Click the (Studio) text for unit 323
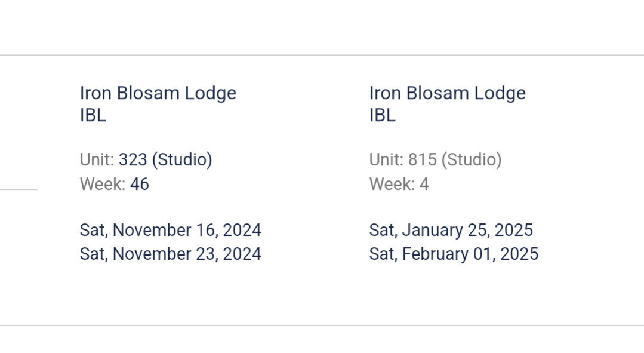This screenshot has height=353, width=644. (182, 160)
